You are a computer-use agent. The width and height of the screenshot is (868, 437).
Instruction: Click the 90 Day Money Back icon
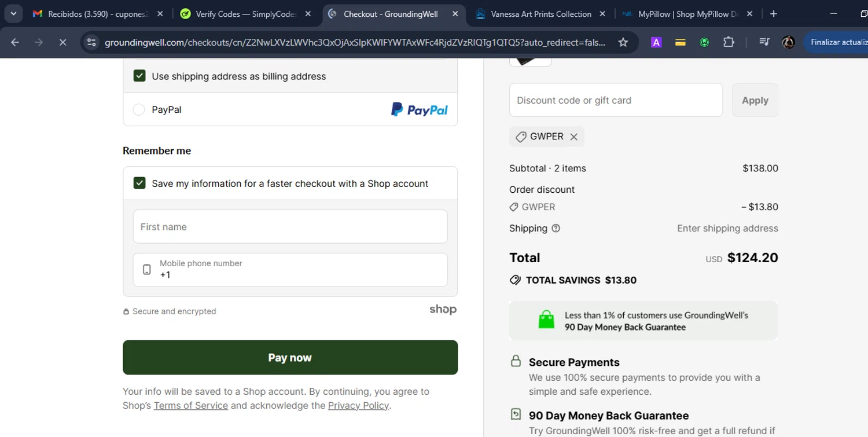coord(516,414)
